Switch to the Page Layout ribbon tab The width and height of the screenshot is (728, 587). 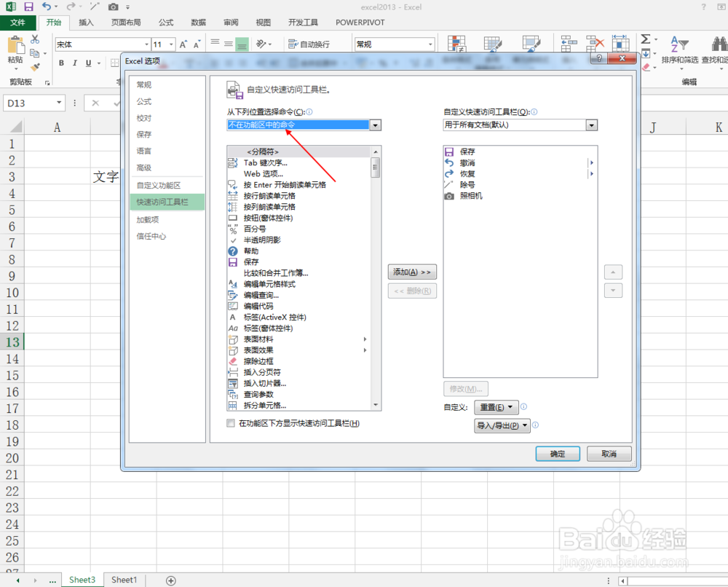click(x=126, y=23)
